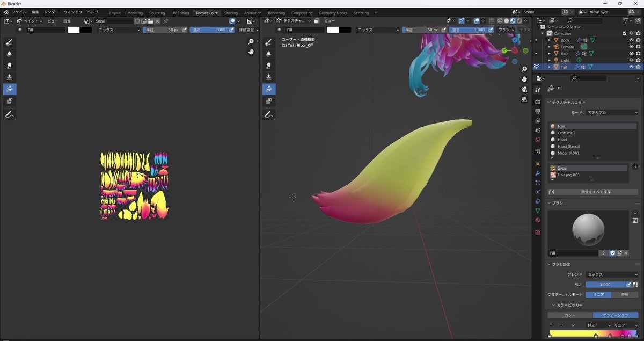Click the 画像をすべて保存 button
This screenshot has width=644, height=341.
(x=593, y=192)
